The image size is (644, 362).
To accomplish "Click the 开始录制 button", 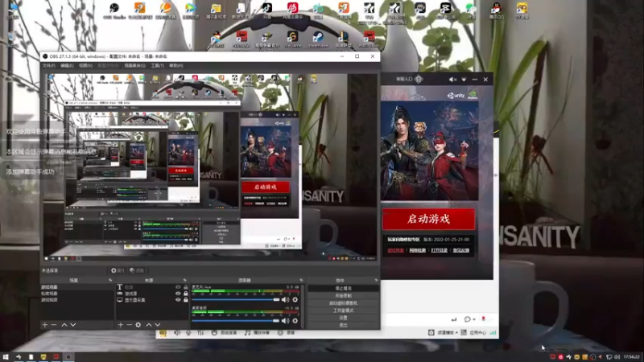I will 343,295.
